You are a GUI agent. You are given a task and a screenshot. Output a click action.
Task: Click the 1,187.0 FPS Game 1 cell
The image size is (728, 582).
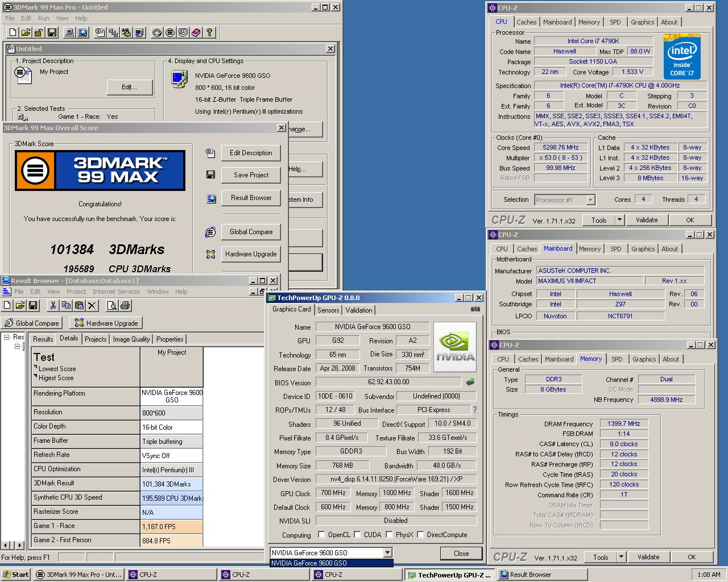(172, 527)
